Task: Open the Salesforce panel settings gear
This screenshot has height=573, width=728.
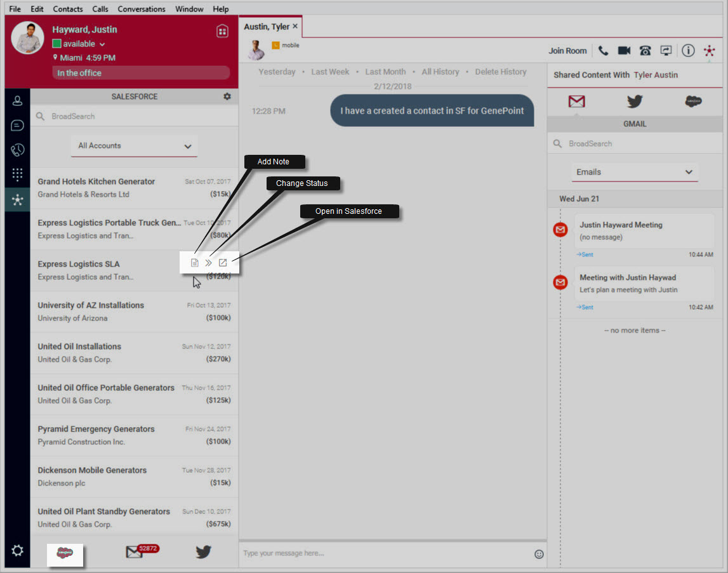Action: 227,96
